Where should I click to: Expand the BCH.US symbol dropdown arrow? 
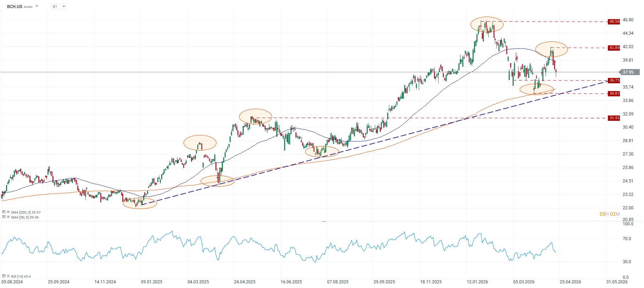click(x=37, y=6)
